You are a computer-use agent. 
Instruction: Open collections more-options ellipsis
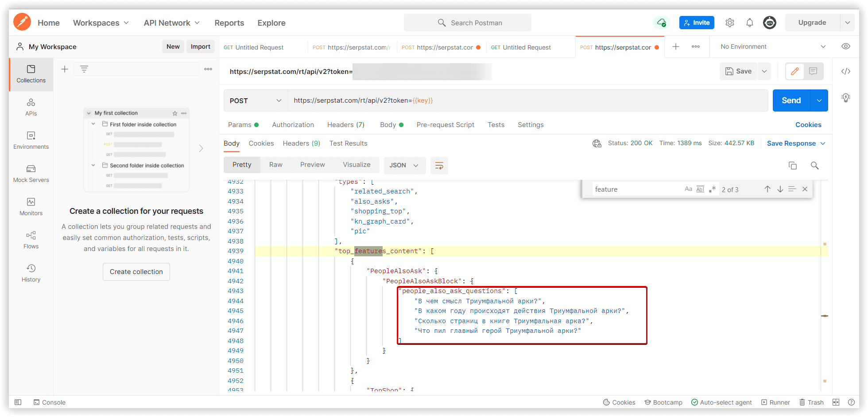[208, 69]
